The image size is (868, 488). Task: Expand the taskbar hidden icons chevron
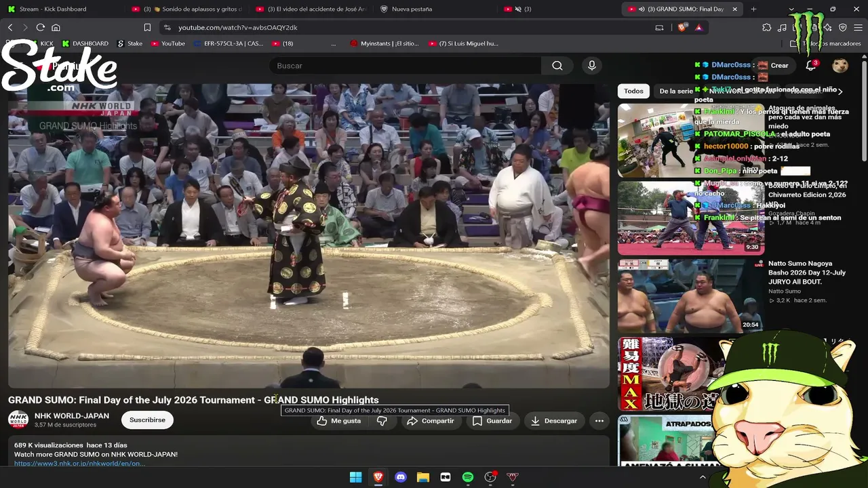(703, 477)
